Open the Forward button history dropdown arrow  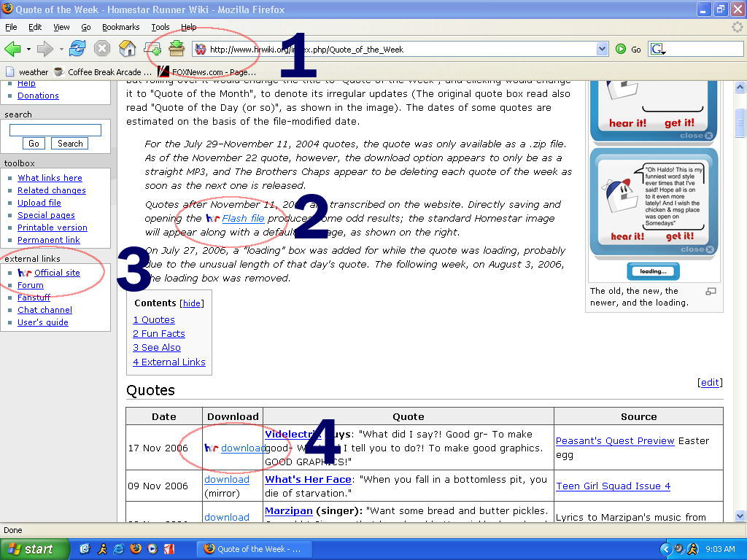[61, 49]
